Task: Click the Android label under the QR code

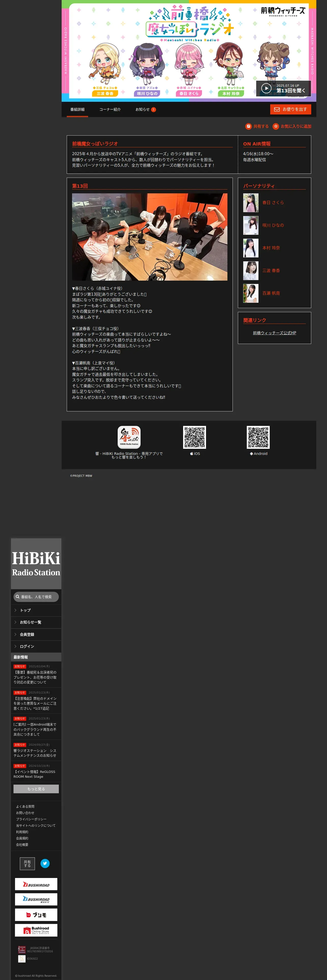Action: 258,453
